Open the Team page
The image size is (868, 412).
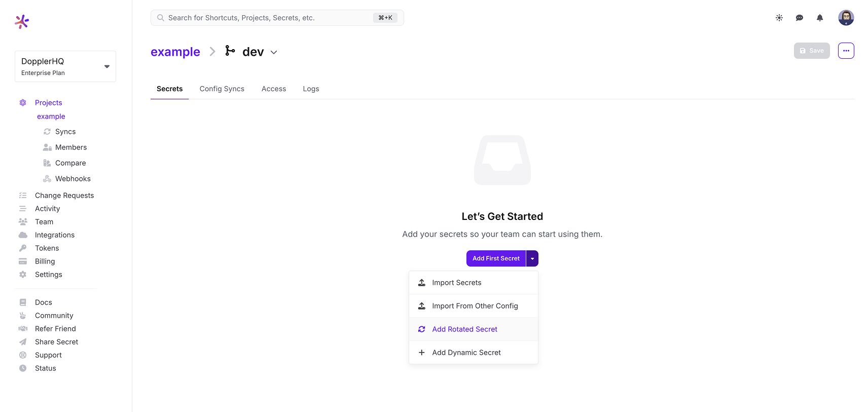[x=44, y=222]
